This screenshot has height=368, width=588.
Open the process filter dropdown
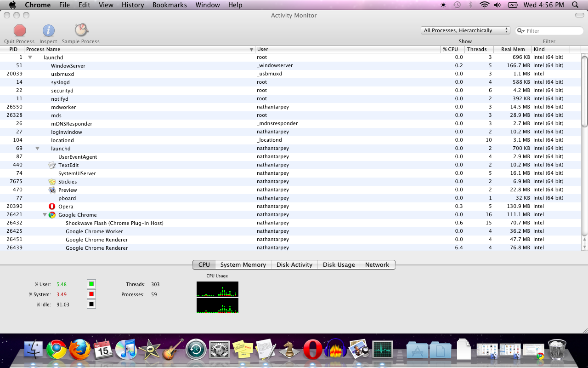465,30
